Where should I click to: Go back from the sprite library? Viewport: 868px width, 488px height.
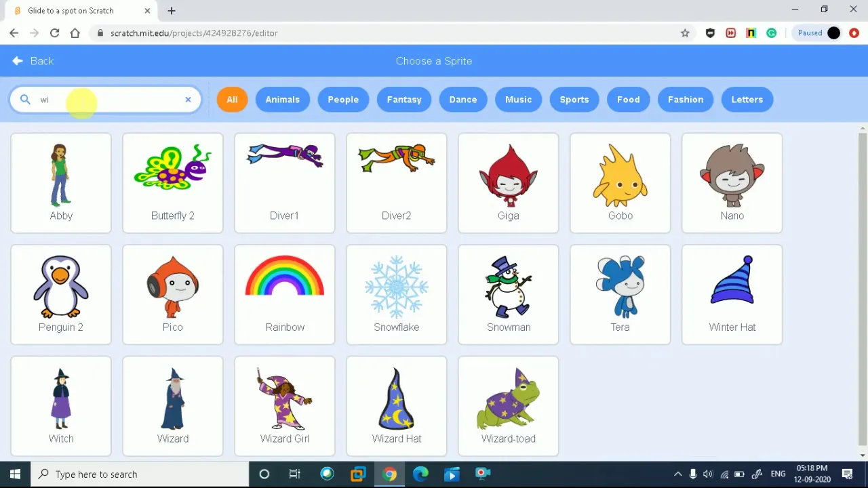(33, 61)
